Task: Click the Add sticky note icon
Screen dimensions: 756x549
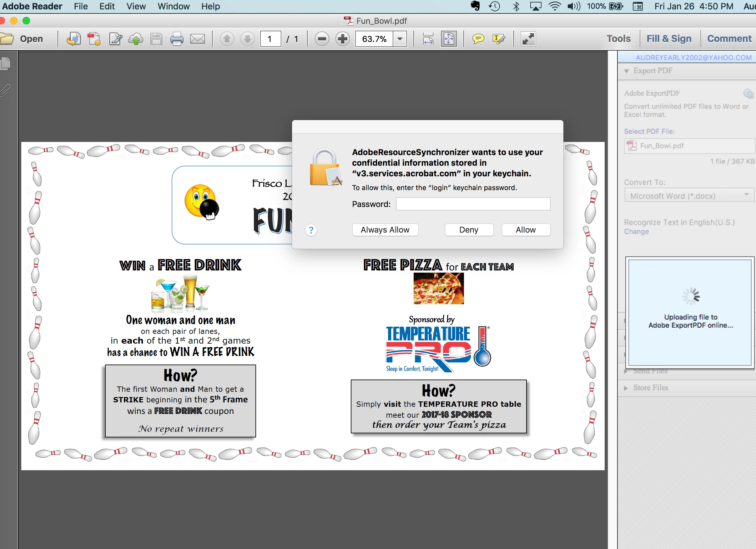Action: [x=478, y=39]
